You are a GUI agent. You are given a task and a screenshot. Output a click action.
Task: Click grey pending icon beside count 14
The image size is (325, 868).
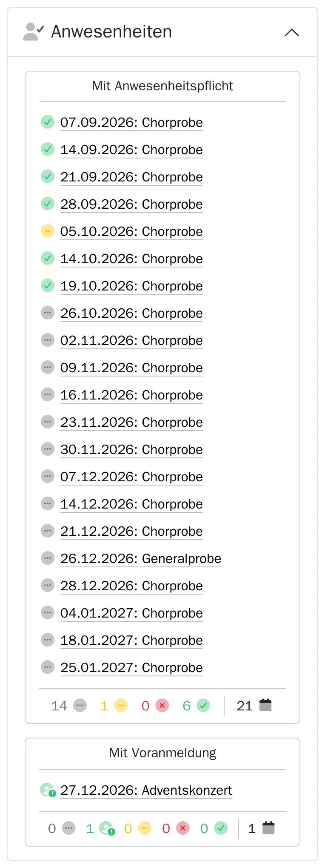tap(80, 705)
